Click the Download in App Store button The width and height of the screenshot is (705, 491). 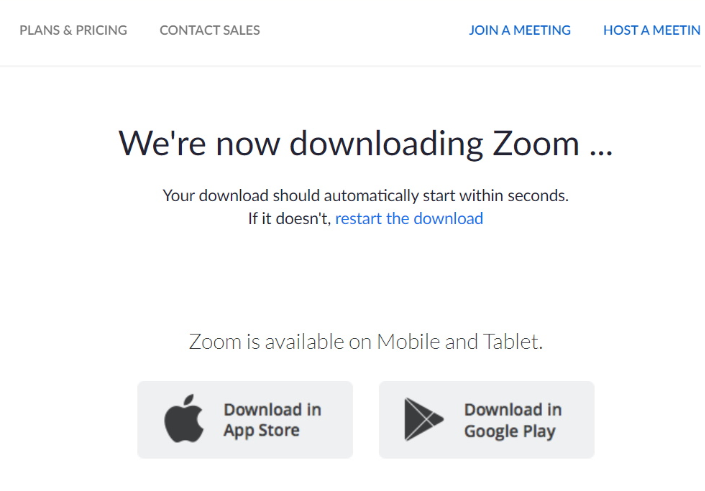click(x=245, y=420)
